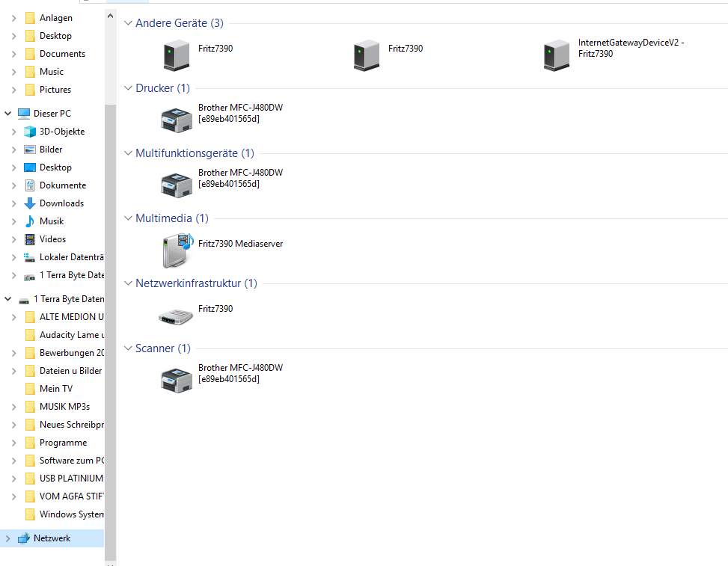Image resolution: width=728 pixels, height=566 pixels.
Task: Select Audacity Lame folder in tree
Action: point(72,335)
